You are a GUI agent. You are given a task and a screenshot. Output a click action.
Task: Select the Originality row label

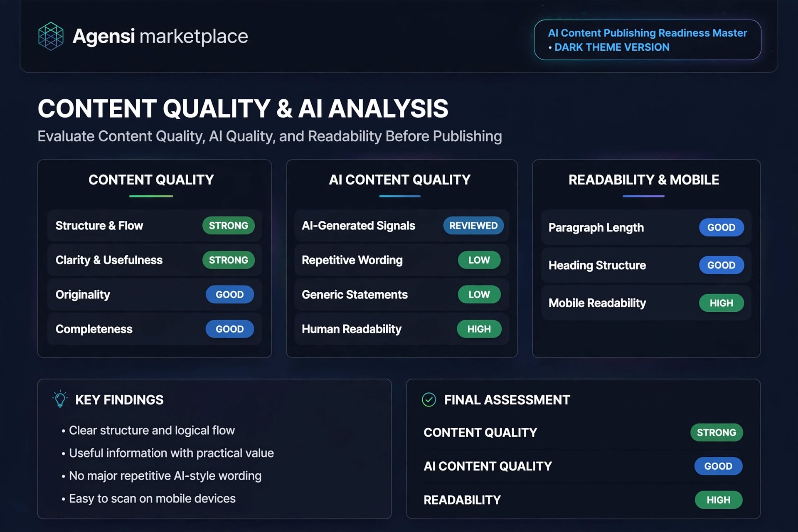coord(83,295)
